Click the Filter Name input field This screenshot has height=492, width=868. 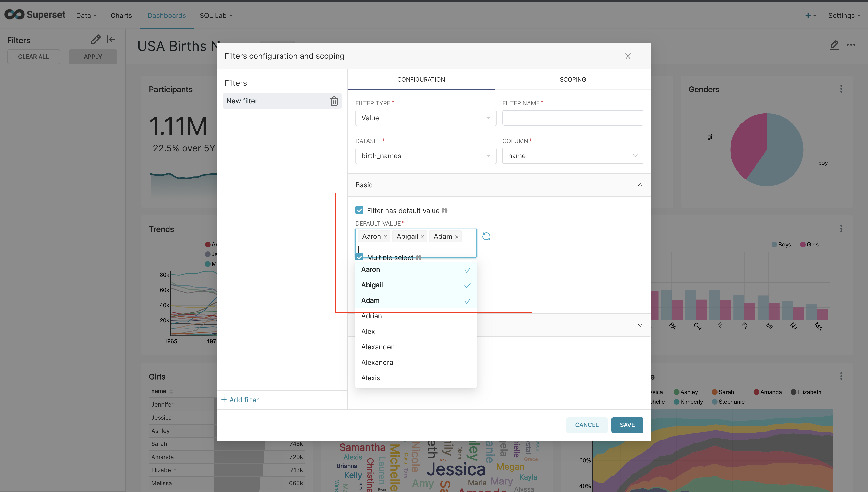(x=572, y=118)
